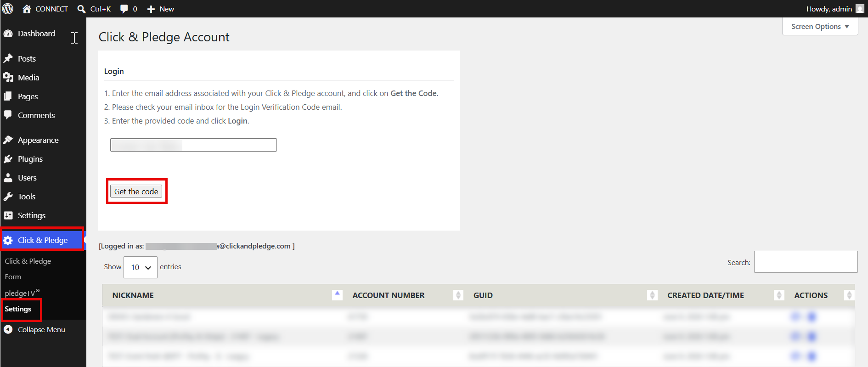
Task: Open the WordPress Settings menu
Action: [x=31, y=215]
